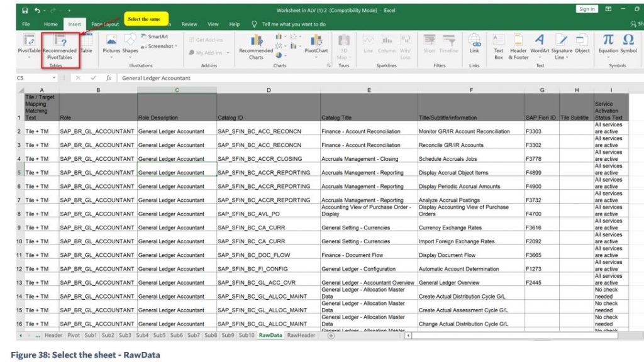Open Recommended Charts
This screenshot has width=644, height=362.
click(256, 47)
